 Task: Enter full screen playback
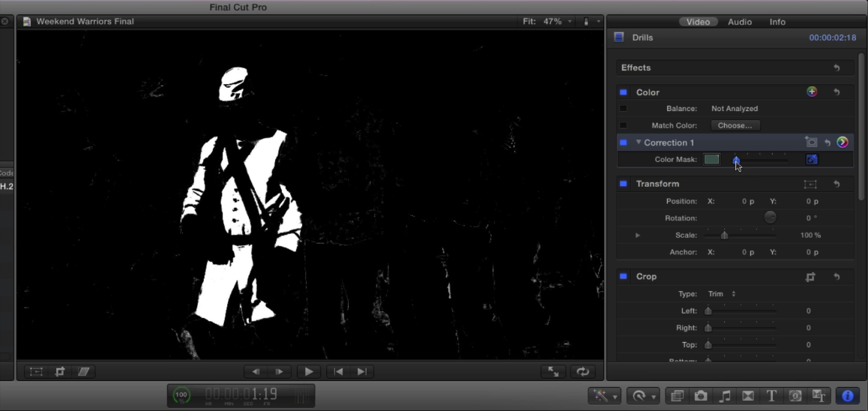pos(554,372)
